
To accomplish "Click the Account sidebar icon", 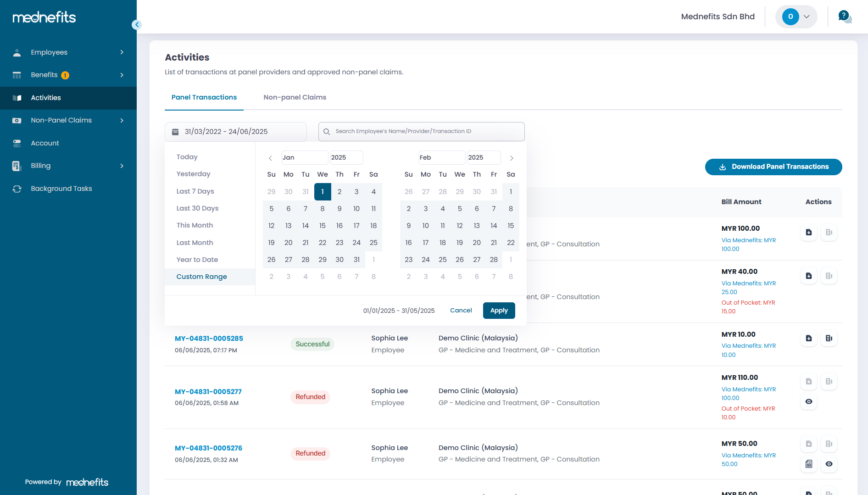I will [x=17, y=143].
